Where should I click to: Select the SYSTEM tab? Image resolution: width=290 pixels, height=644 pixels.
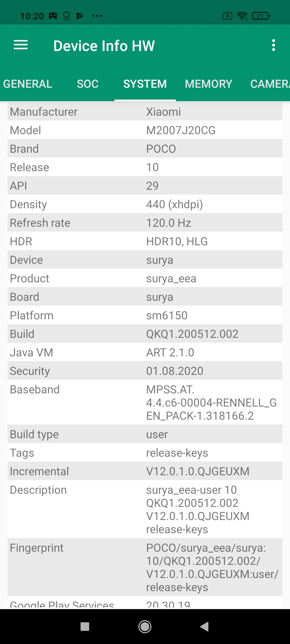tap(145, 84)
